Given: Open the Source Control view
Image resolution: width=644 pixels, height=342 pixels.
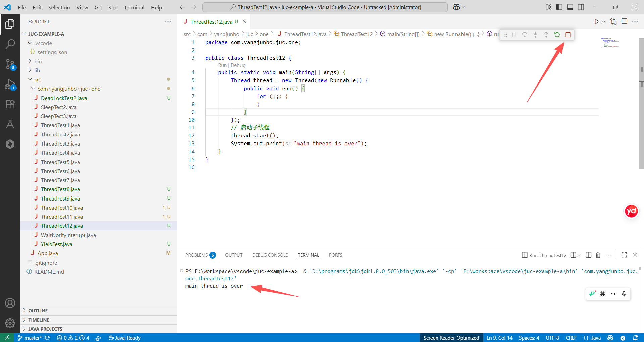Looking at the screenshot, I should point(10,64).
